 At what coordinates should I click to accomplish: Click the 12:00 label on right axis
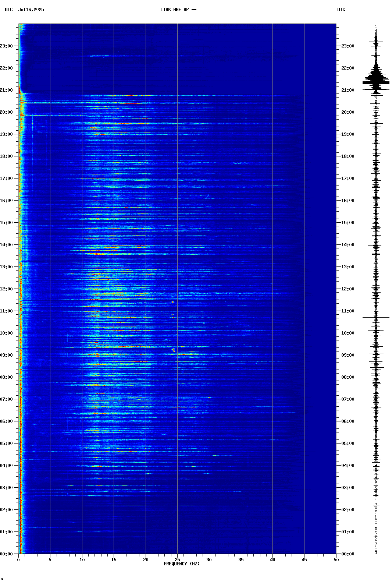click(348, 289)
